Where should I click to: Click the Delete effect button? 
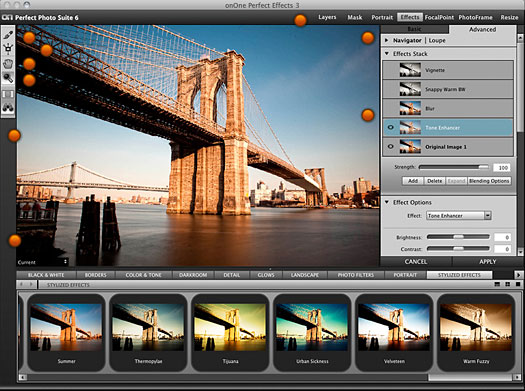pos(434,181)
